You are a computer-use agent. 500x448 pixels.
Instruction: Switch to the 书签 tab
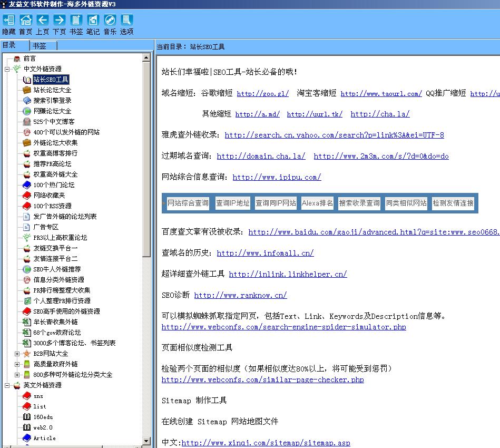tap(42, 45)
